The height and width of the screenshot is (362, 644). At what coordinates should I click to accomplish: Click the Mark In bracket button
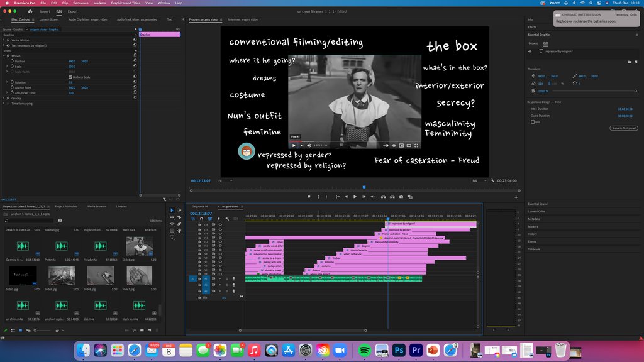tap(318, 197)
